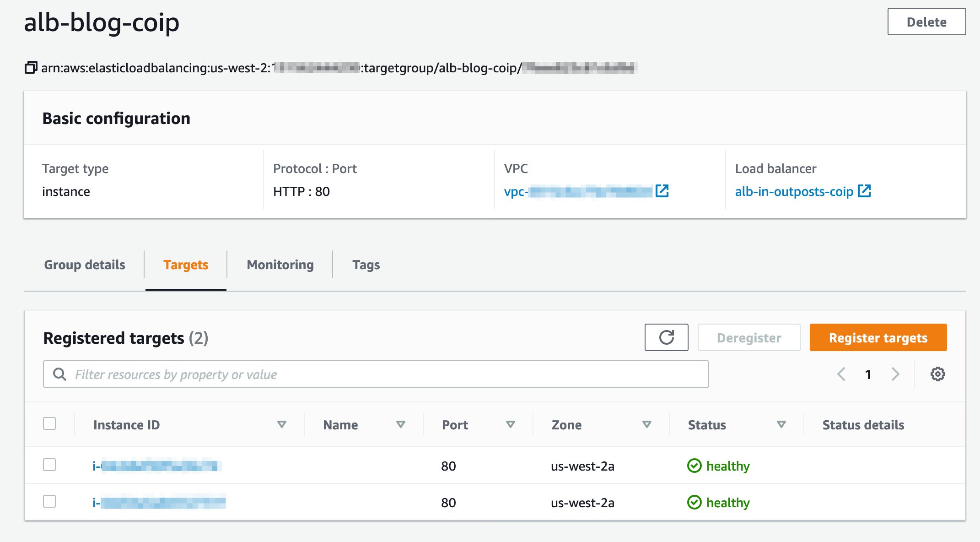Image resolution: width=980 pixels, height=542 pixels.
Task: Click the filter search magnifier icon
Action: tap(59, 374)
